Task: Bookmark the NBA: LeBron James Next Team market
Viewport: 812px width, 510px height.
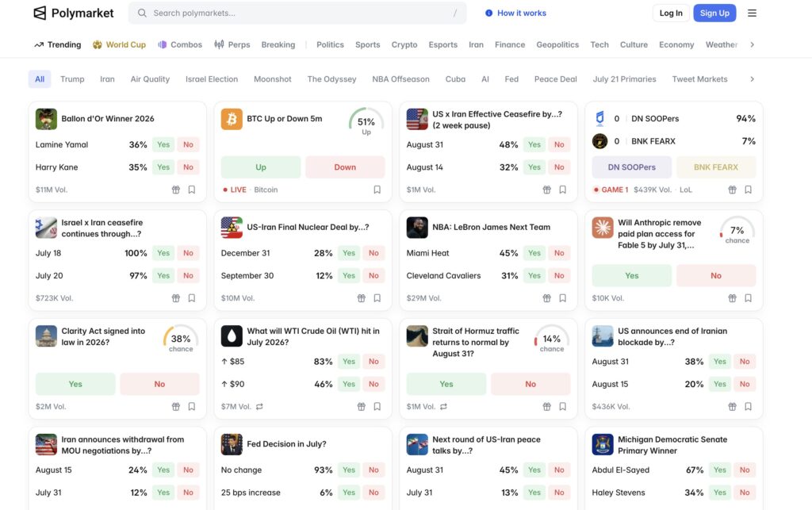Action: coord(562,298)
